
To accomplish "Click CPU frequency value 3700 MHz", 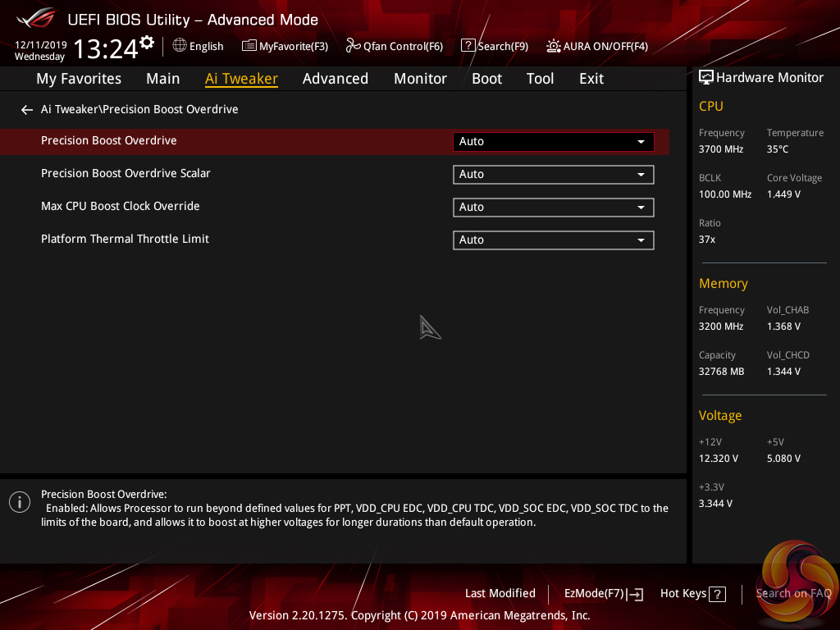I will tap(720, 149).
